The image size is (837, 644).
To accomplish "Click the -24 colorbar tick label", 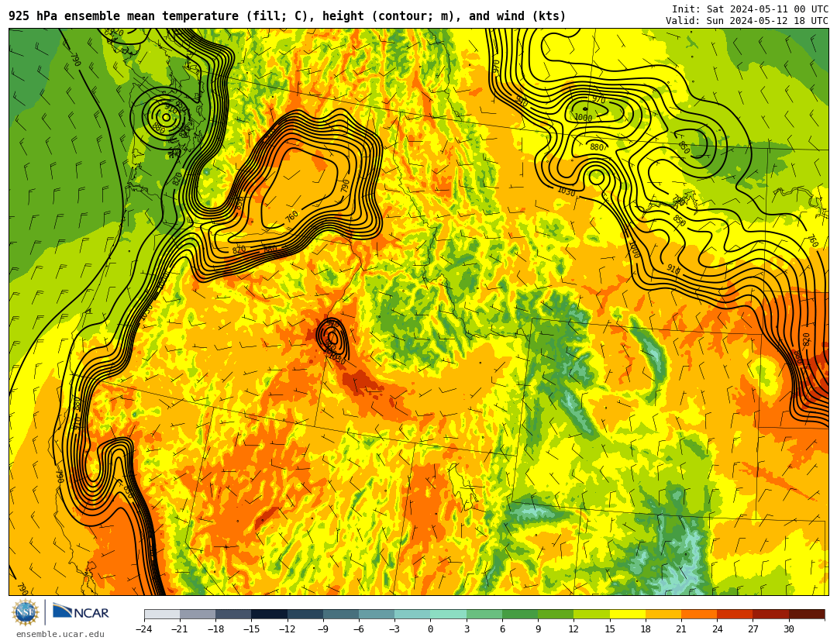I will [143, 629].
